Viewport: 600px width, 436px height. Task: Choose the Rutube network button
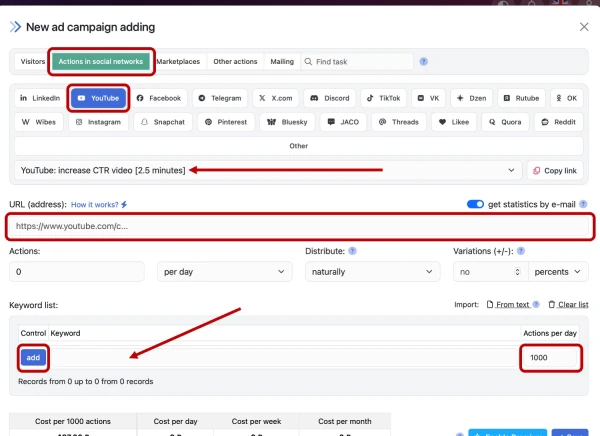(521, 98)
